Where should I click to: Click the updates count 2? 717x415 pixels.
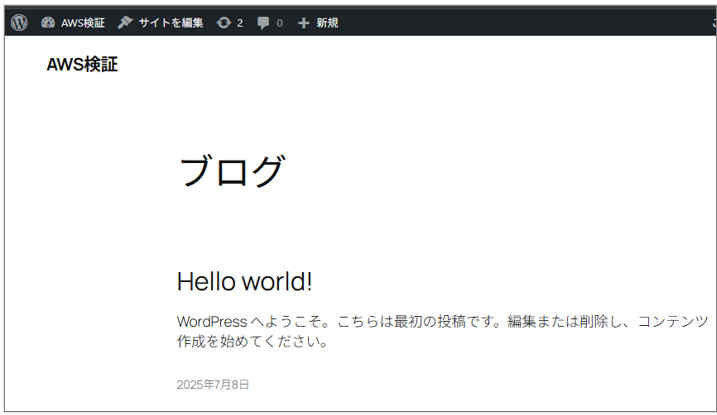[240, 23]
